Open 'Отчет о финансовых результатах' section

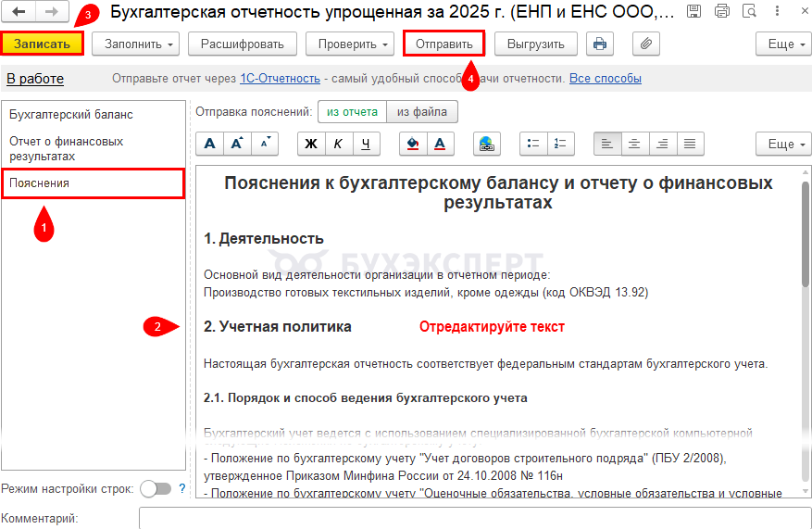point(94,149)
